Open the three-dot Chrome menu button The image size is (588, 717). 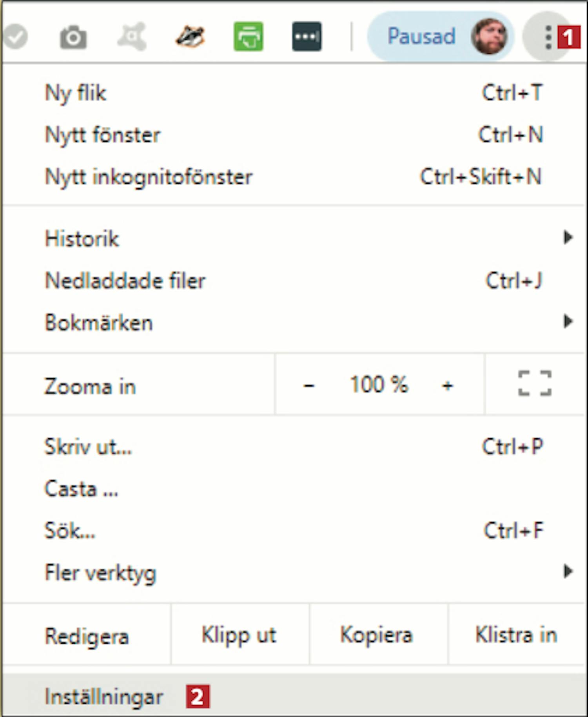click(548, 37)
